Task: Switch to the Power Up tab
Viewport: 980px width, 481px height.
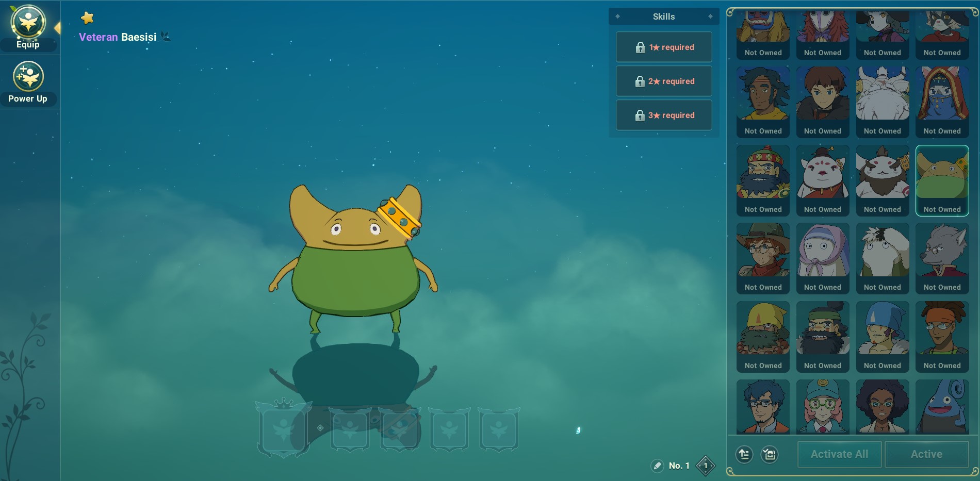Action: (x=28, y=82)
